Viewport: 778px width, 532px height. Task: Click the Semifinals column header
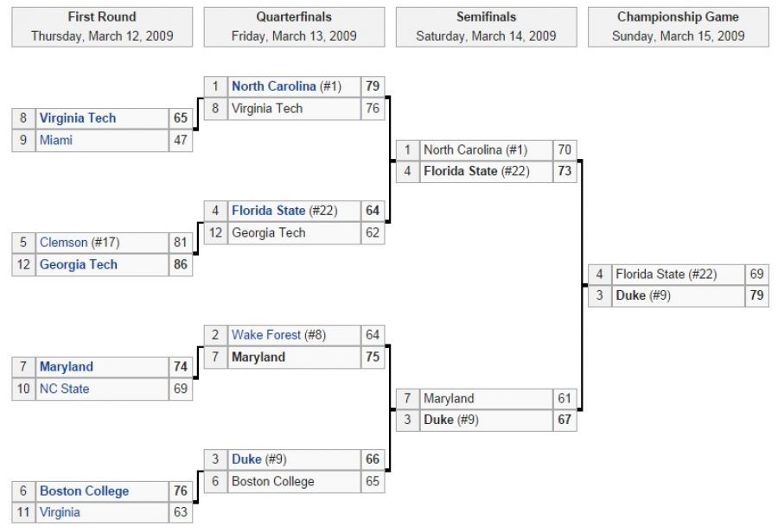(x=486, y=27)
